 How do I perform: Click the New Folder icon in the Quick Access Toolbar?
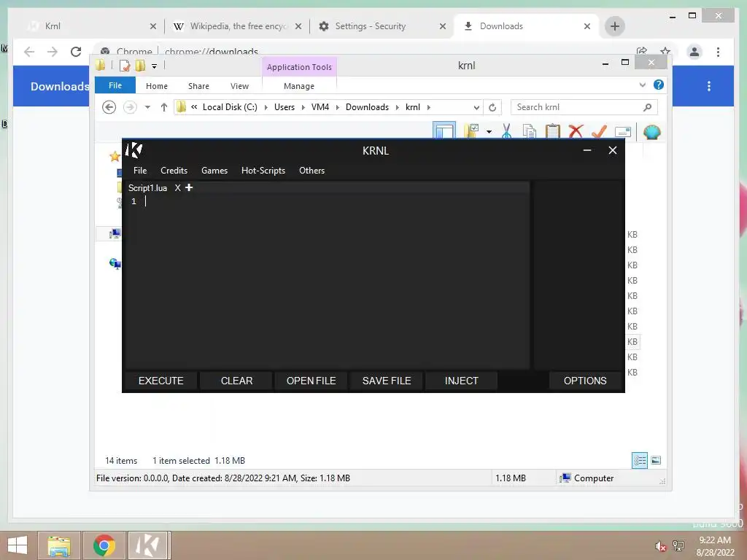140,66
